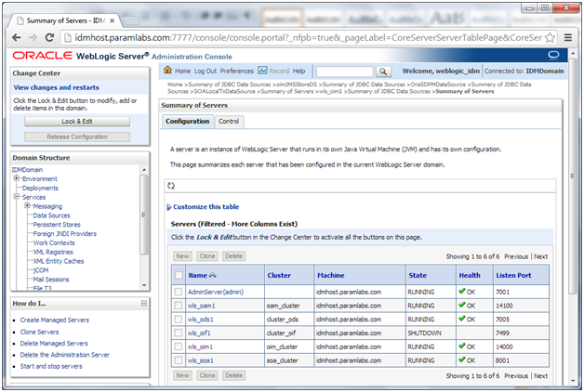Viewport: 584px width, 392px height.
Task: Switch to the Control tab
Action: click(229, 122)
